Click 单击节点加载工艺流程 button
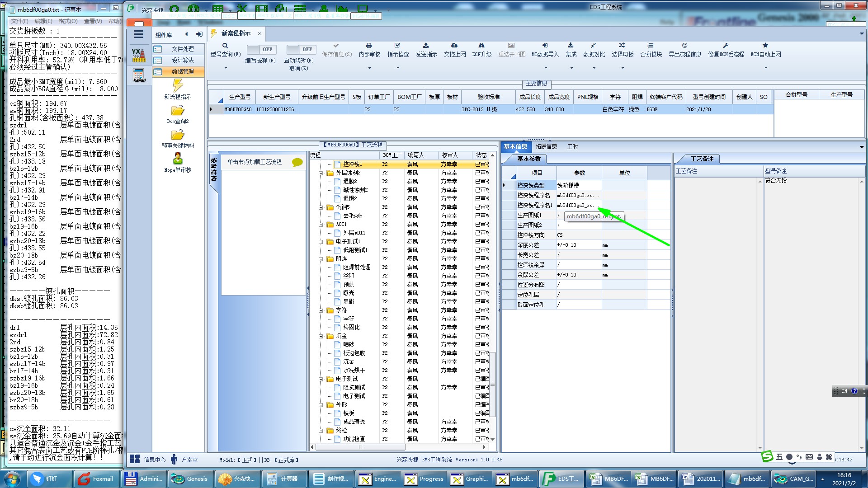 coord(255,162)
